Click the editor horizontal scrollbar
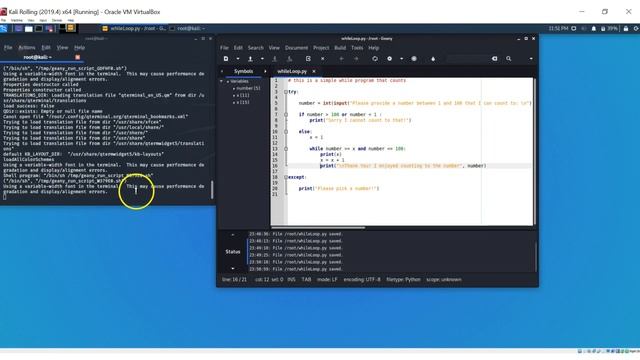The image size is (640, 360). tap(318, 227)
